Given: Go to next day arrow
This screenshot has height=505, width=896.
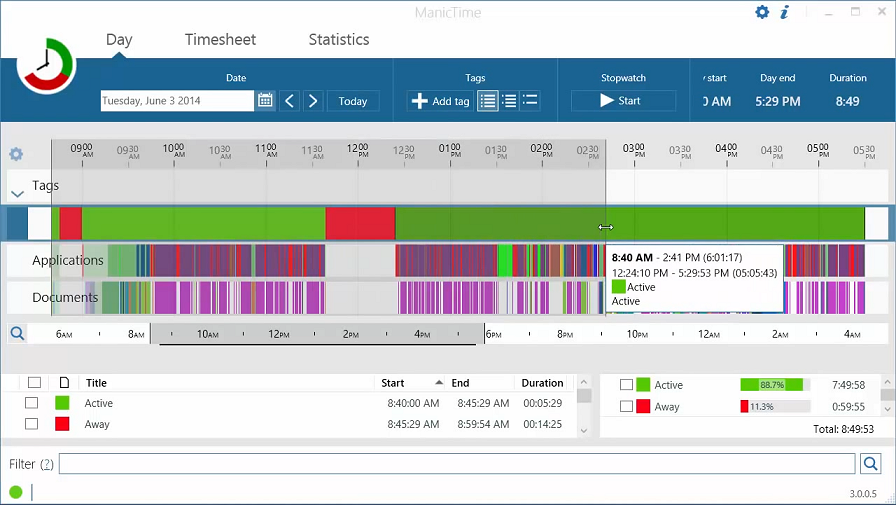Looking at the screenshot, I should 313,101.
